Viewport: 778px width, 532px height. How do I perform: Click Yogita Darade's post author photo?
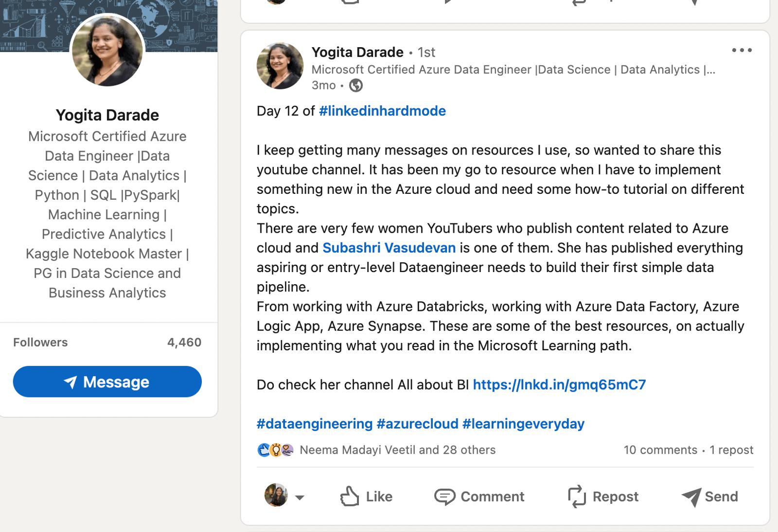pos(280,66)
